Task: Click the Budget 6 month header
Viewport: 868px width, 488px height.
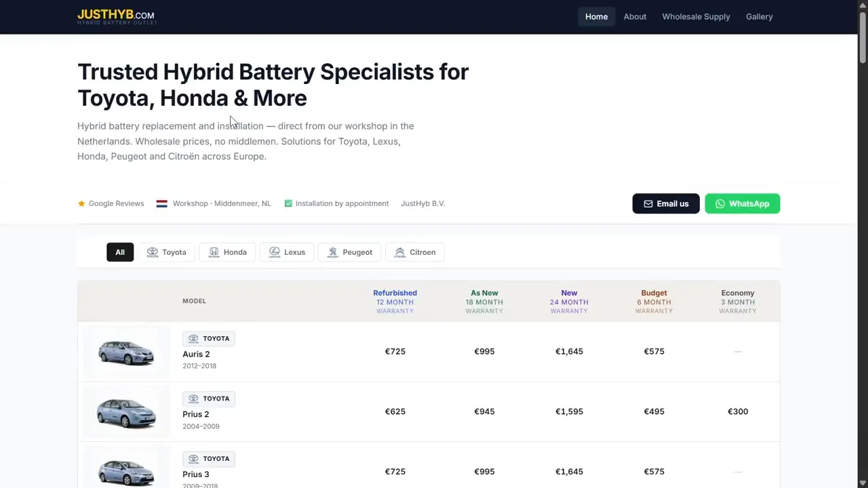Action: pos(654,302)
